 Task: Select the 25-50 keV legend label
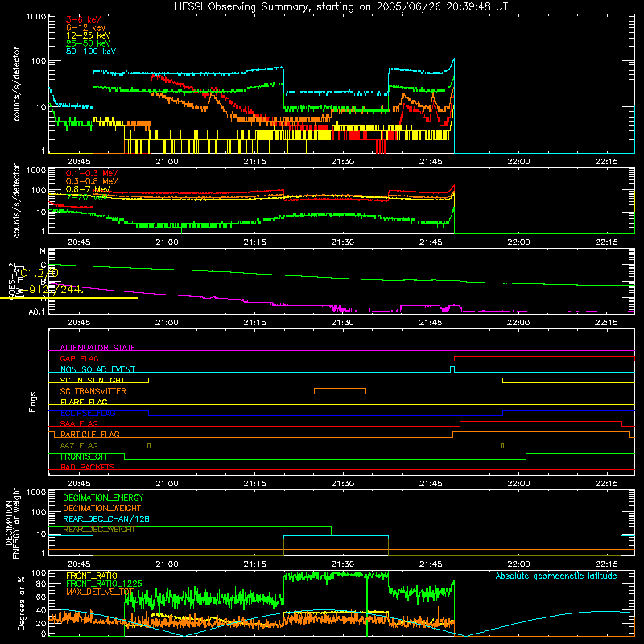pos(89,43)
